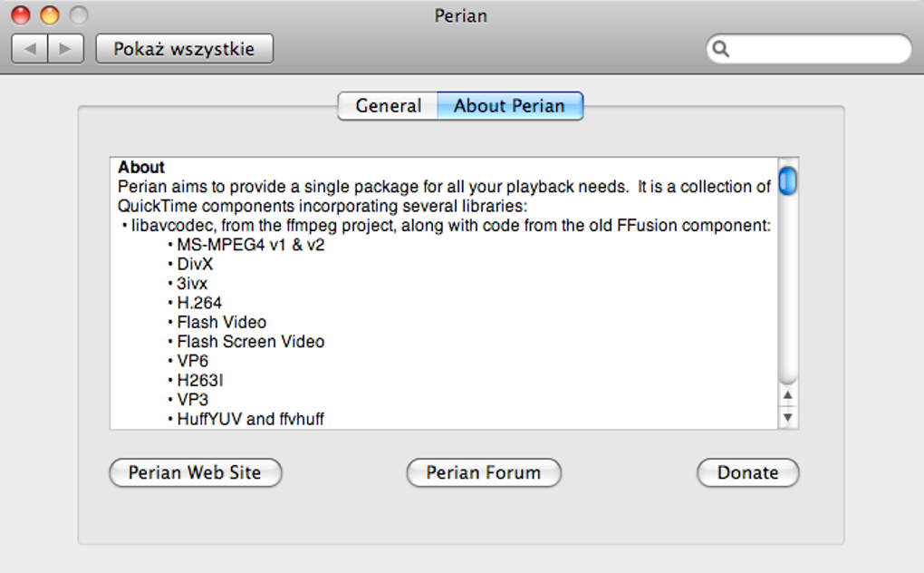Click the gray zoom window button
Image resolution: width=924 pixels, height=573 pixels.
79,15
